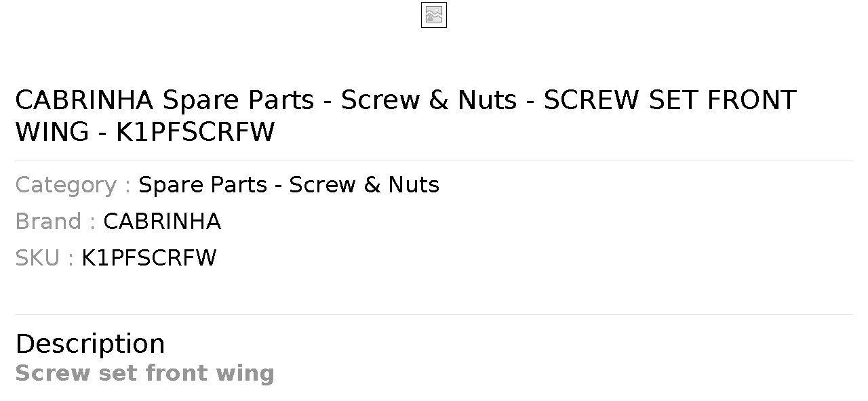The height and width of the screenshot is (401, 868).
Task: Click the broken product image placeholder icon
Action: click(x=434, y=15)
